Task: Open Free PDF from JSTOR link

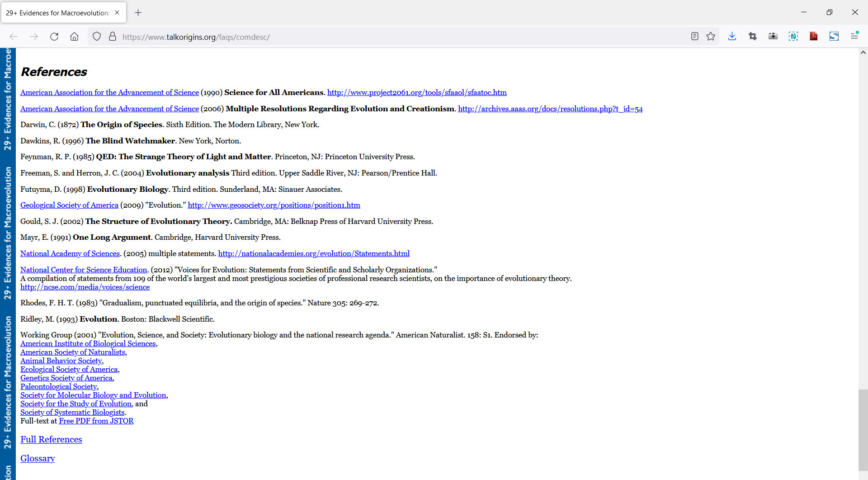Action: 96,421
